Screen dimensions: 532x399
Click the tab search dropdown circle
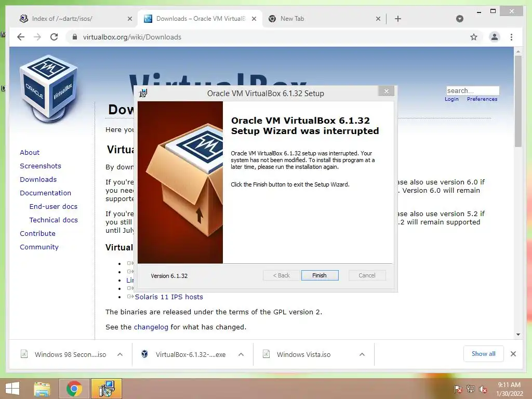[x=460, y=19]
